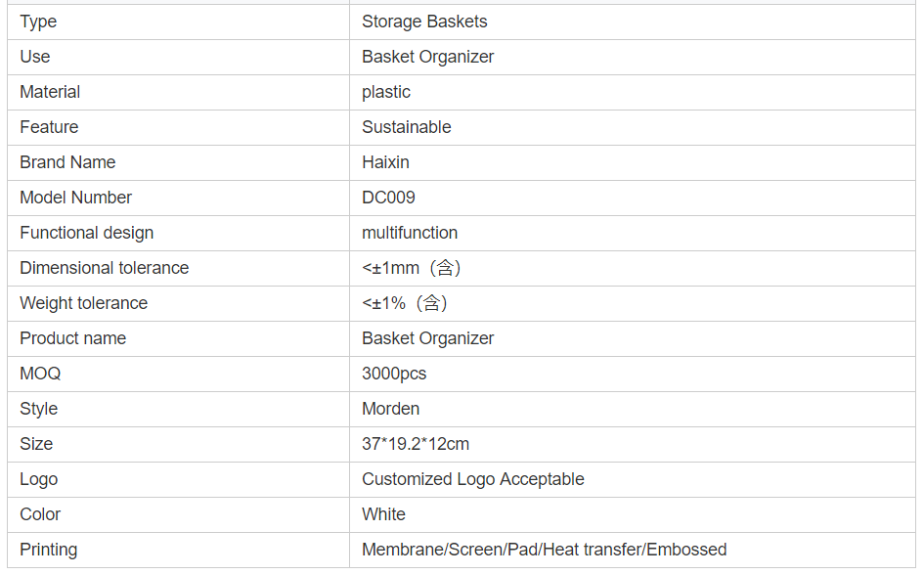Select the 'White' color value

click(383, 514)
